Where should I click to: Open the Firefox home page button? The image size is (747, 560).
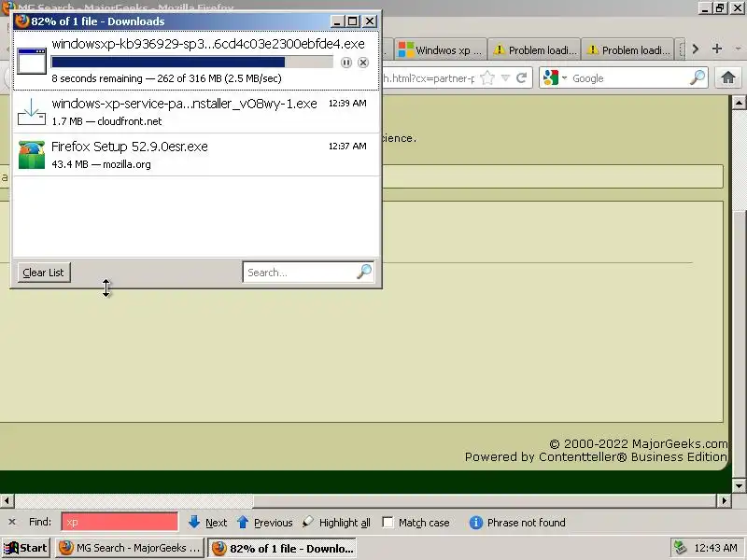(x=728, y=77)
